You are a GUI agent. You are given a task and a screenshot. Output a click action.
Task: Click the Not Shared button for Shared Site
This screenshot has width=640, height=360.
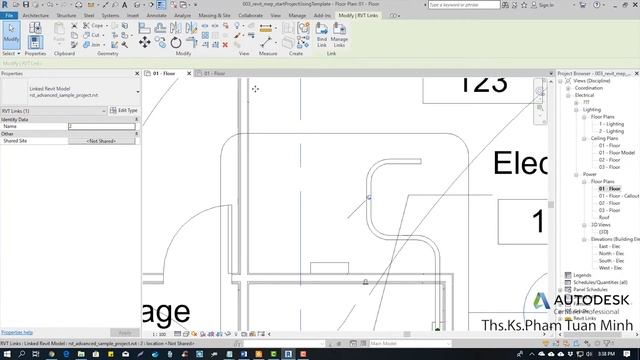(x=101, y=141)
